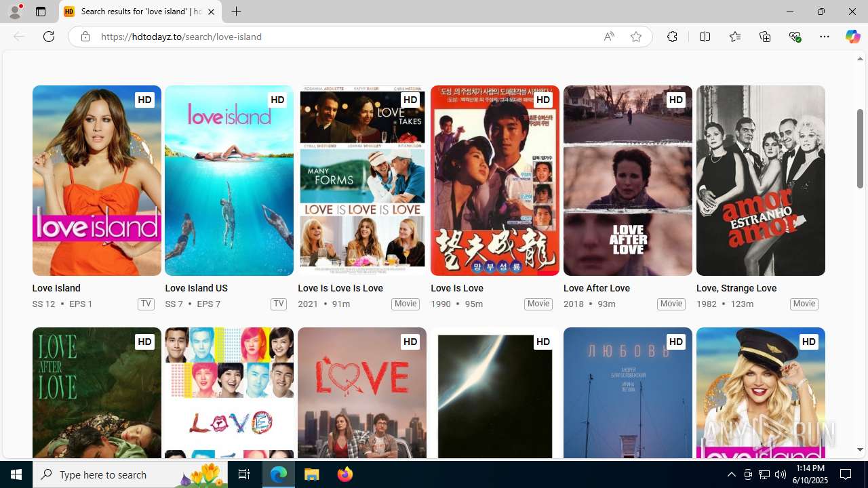Open the Favorites list icon
Screen dimensions: 868x488
(x=734, y=37)
